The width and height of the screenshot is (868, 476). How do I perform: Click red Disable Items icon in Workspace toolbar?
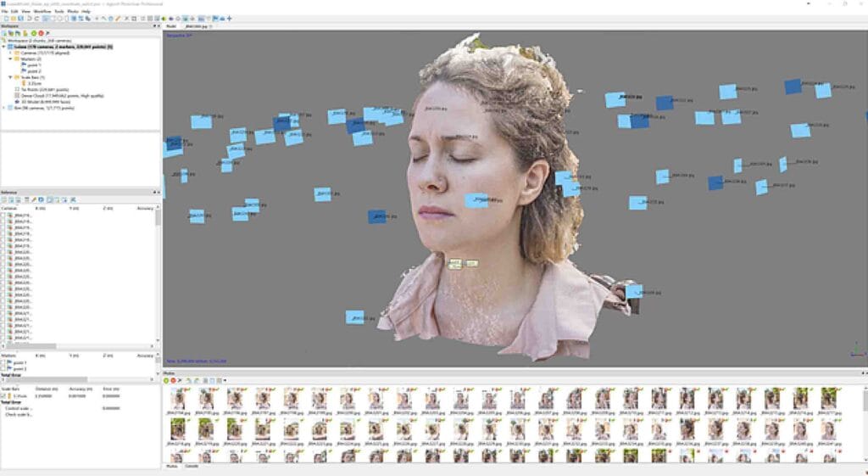tap(41, 33)
